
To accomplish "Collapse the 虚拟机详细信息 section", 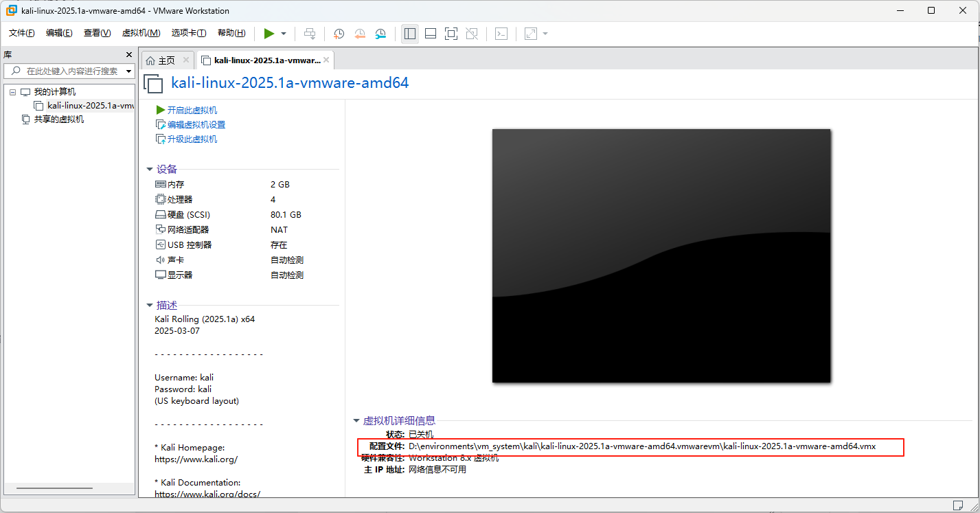I will tap(356, 421).
